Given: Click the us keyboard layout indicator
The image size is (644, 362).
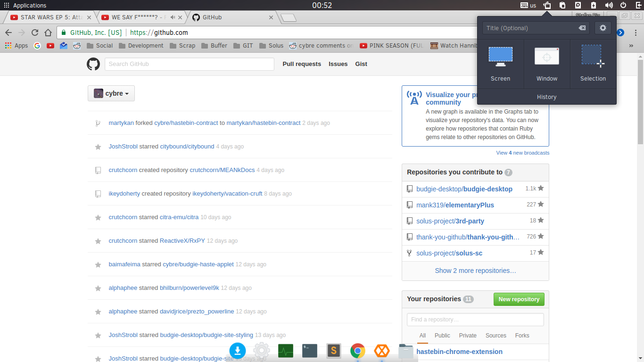Looking at the screenshot, I should point(528,5).
